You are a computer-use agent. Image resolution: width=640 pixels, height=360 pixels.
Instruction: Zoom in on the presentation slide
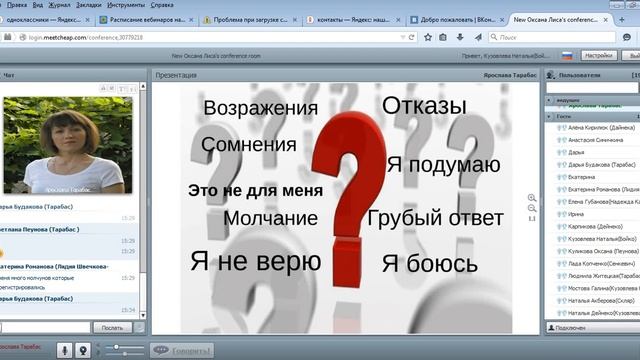tap(531, 198)
